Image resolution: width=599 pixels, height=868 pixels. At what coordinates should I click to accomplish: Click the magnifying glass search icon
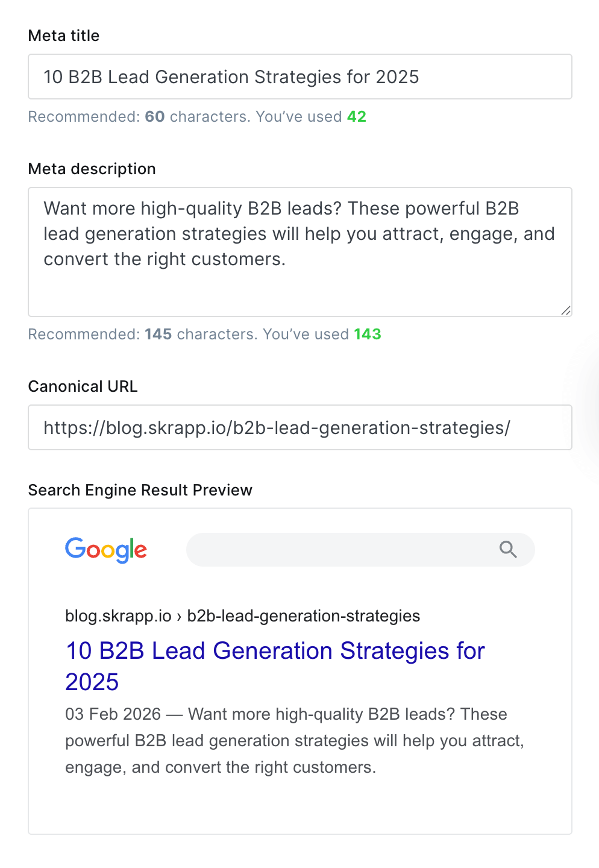[x=508, y=549]
